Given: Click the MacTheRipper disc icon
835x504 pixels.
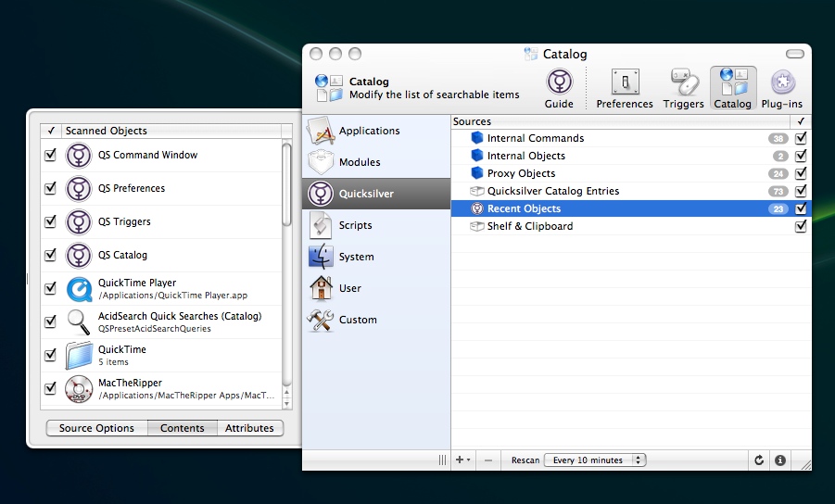Looking at the screenshot, I should (79, 389).
